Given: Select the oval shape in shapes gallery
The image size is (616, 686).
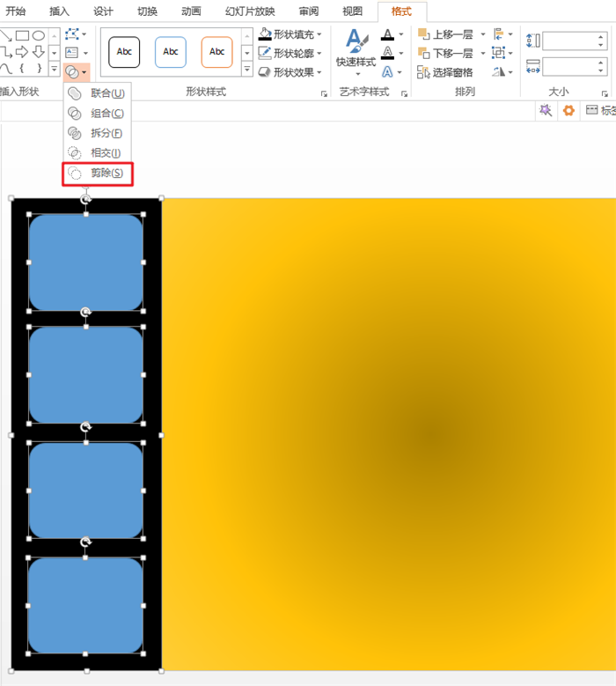Looking at the screenshot, I should coord(39,35).
